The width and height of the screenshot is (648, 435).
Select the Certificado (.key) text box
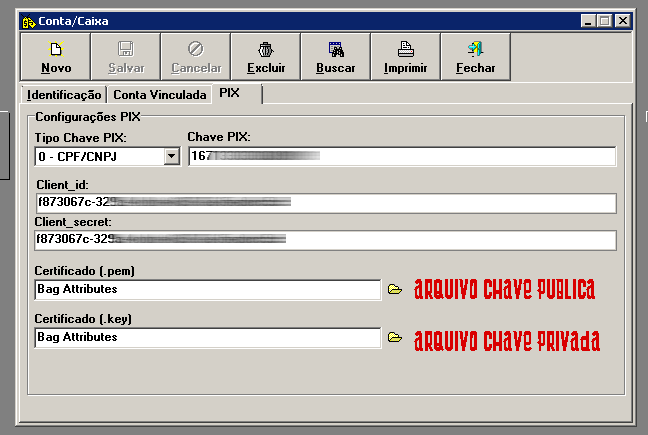coord(207,338)
